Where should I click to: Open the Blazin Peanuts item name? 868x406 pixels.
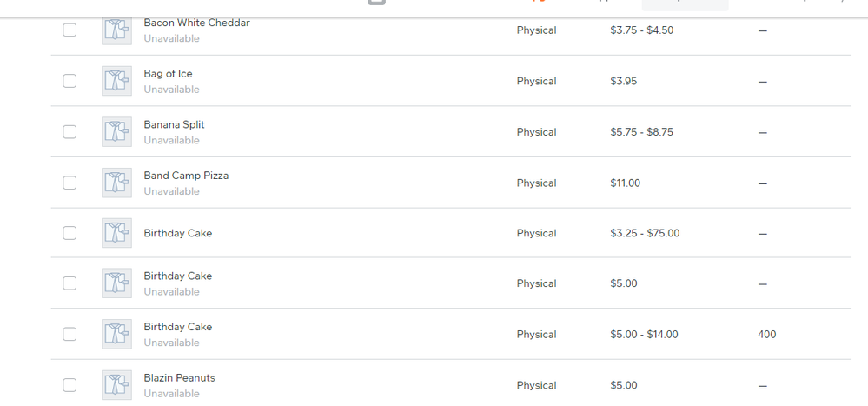pos(179,378)
